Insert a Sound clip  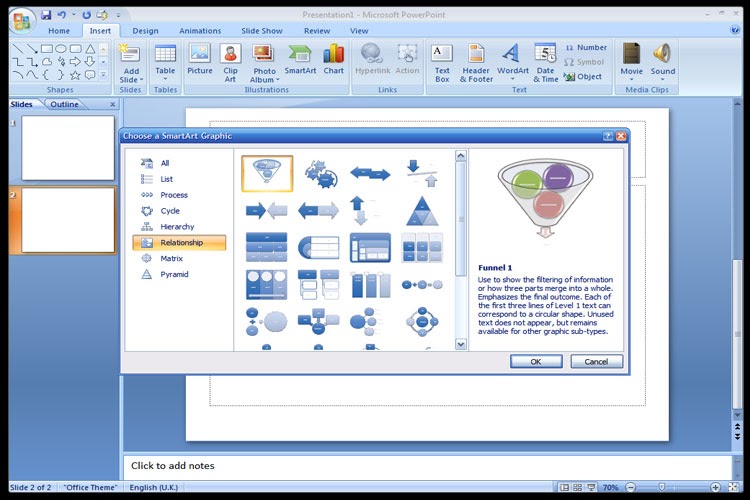pos(662,61)
